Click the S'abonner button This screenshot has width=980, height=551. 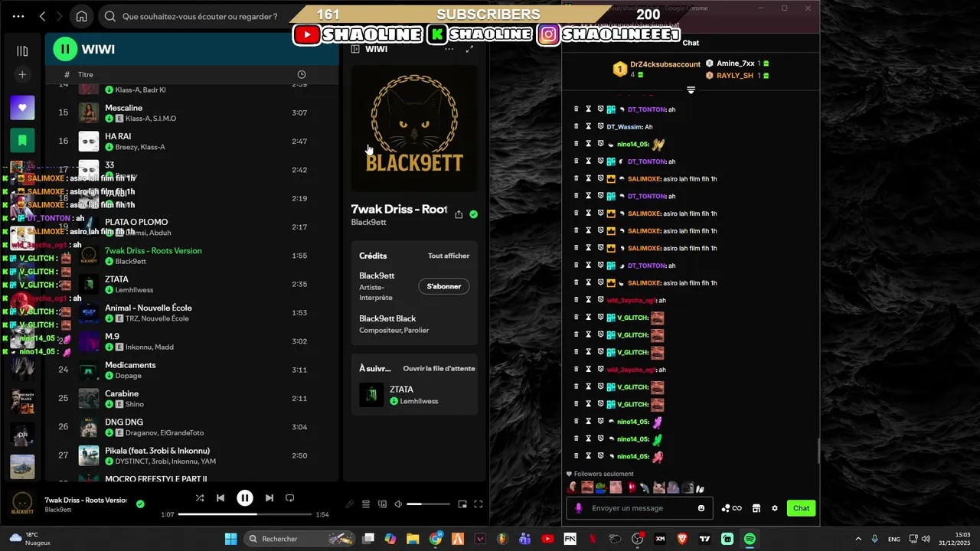click(x=444, y=286)
